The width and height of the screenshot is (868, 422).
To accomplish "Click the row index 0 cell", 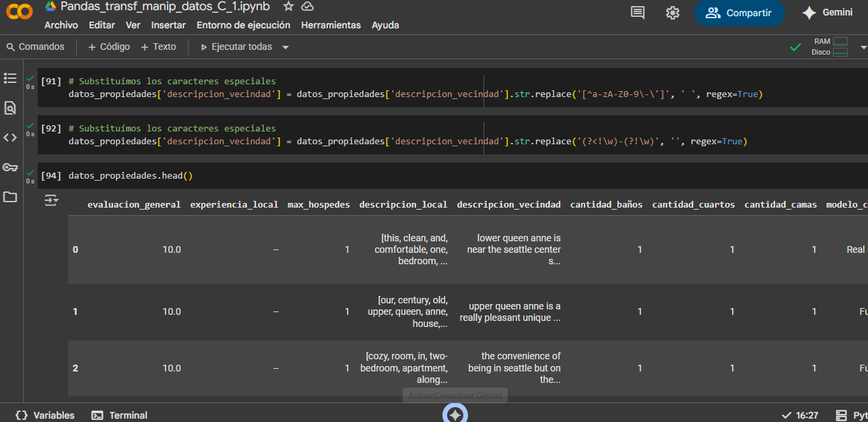I will coord(75,249).
